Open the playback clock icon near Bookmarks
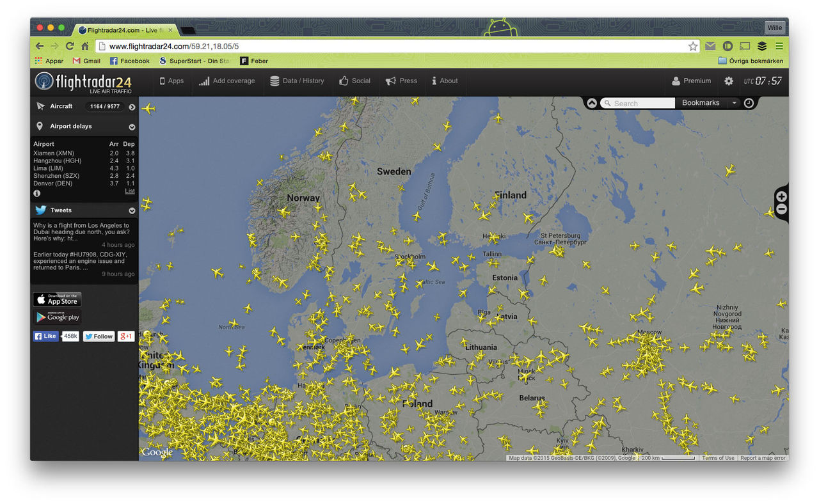The width and height of the screenshot is (819, 504). (x=749, y=103)
